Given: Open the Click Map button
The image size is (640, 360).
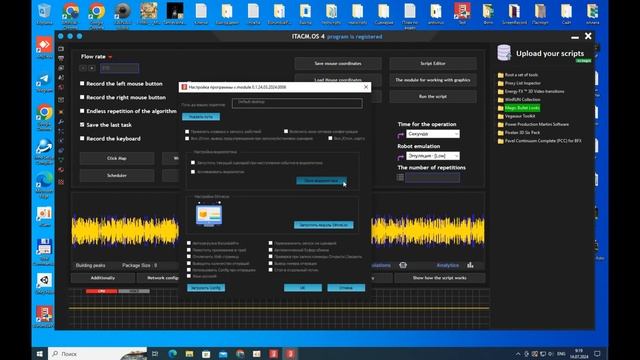Looking at the screenshot, I should coord(117,158).
